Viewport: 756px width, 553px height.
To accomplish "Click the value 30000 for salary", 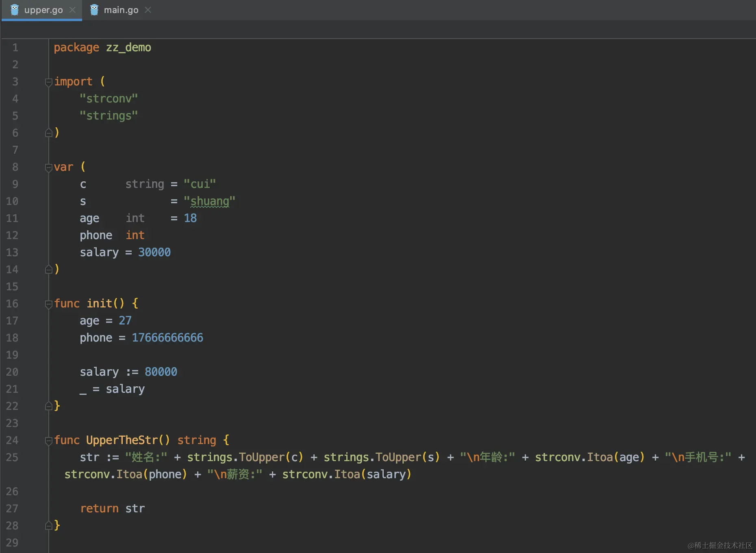I will point(154,253).
